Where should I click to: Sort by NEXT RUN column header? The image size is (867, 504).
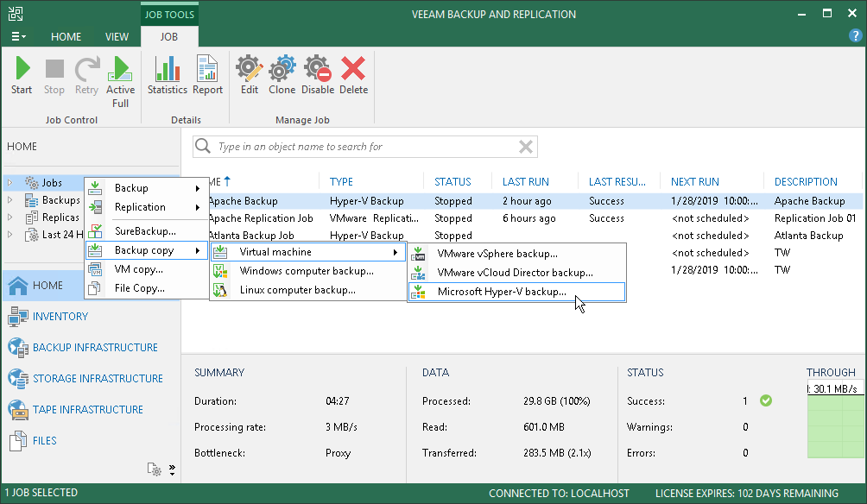tap(694, 182)
